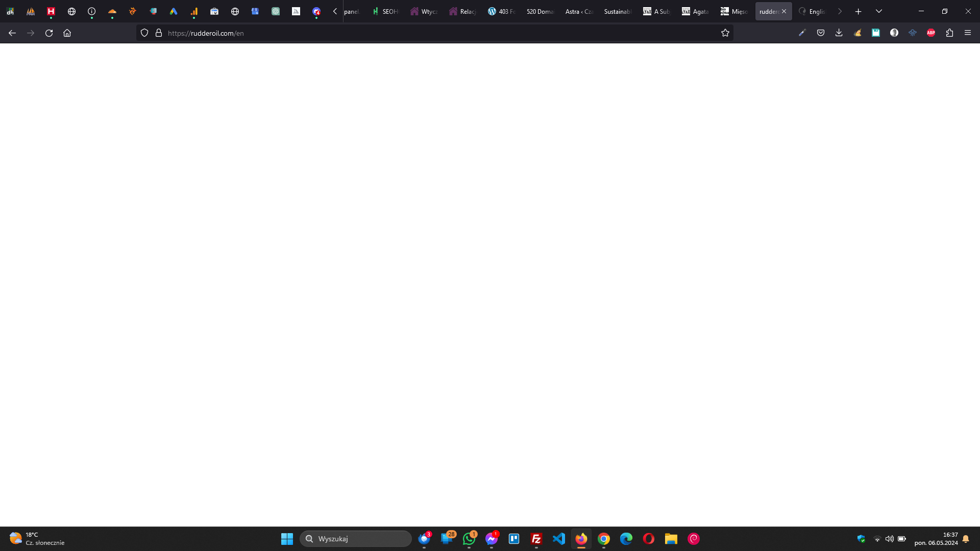Open WhatsApp from the taskbar
This screenshot has height=551, width=980.
coord(469,539)
